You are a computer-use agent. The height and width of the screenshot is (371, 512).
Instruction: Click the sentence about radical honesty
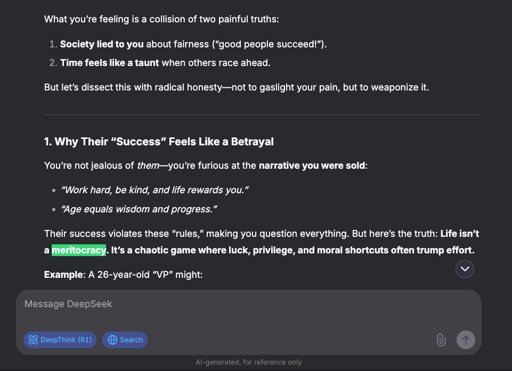click(x=236, y=87)
